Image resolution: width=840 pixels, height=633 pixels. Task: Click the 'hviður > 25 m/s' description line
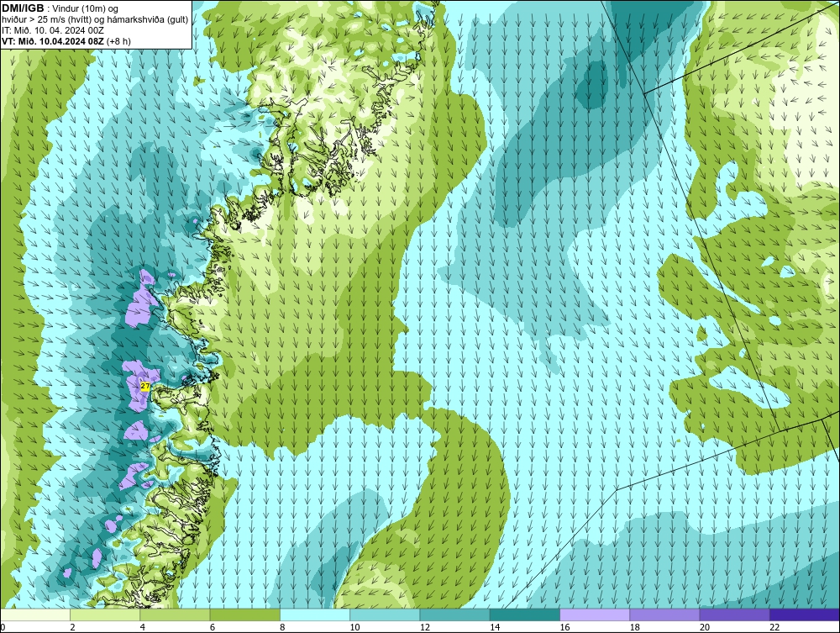[x=94, y=20]
